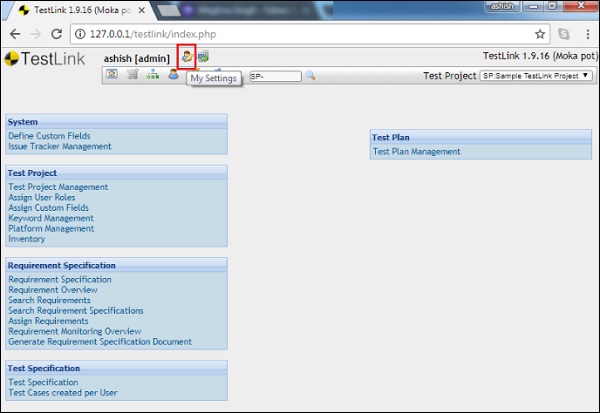Click the user management person icon
Image resolution: width=600 pixels, height=413 pixels.
[x=173, y=75]
